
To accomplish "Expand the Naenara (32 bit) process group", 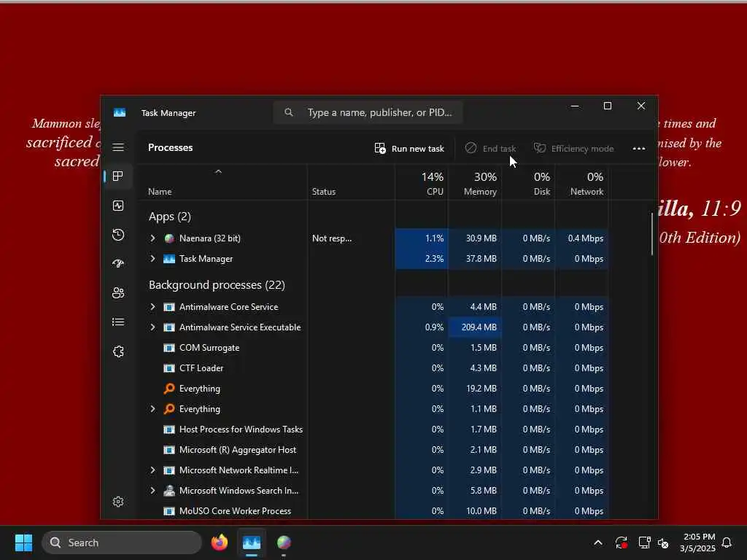I will pyautogui.click(x=152, y=238).
